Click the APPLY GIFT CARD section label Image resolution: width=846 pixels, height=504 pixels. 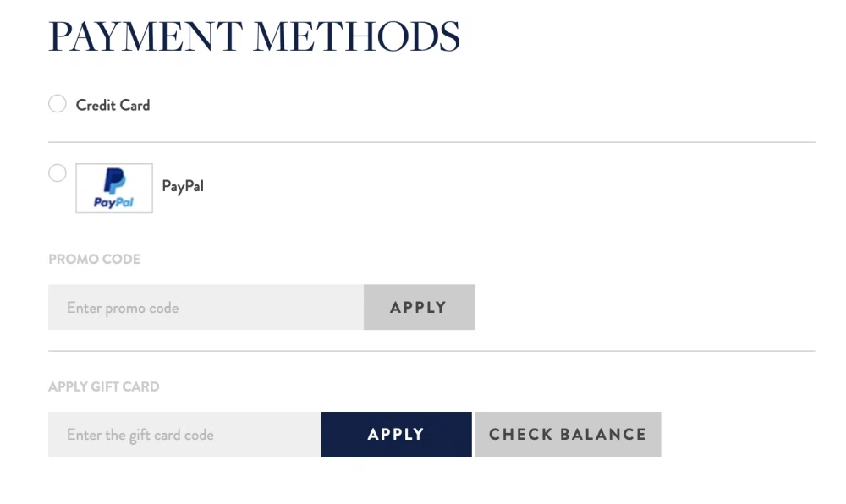pos(103,386)
